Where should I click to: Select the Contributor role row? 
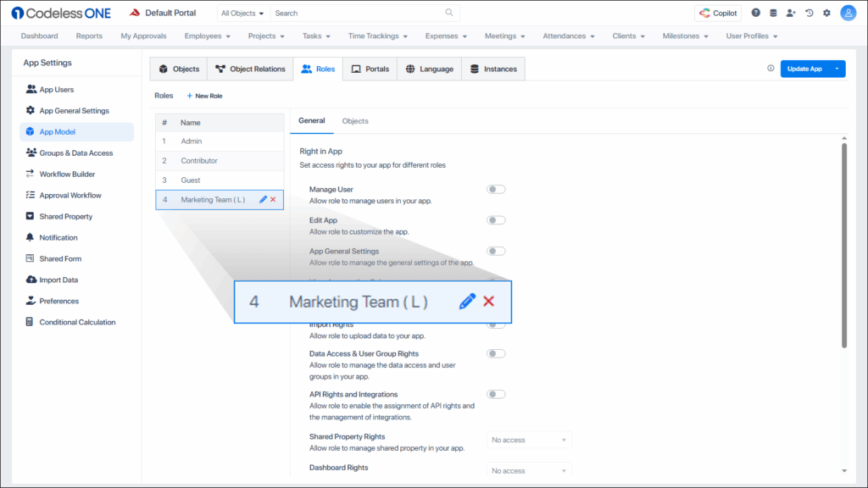coord(220,160)
